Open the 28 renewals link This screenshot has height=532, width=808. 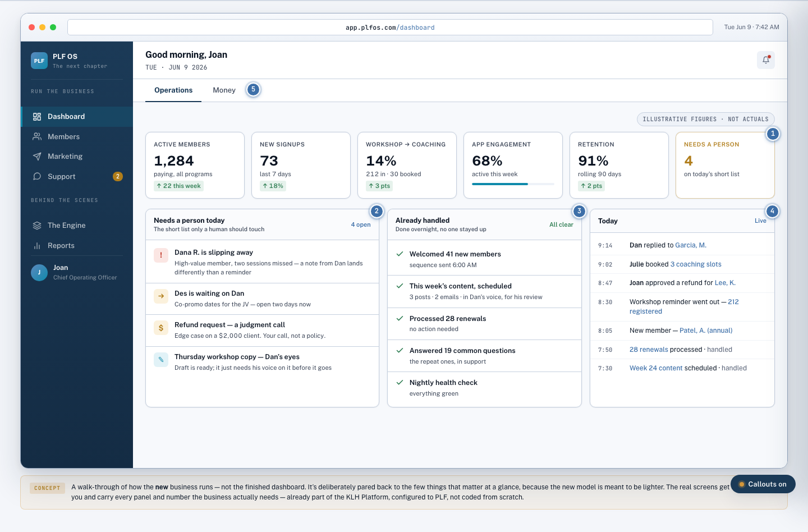coord(649,350)
